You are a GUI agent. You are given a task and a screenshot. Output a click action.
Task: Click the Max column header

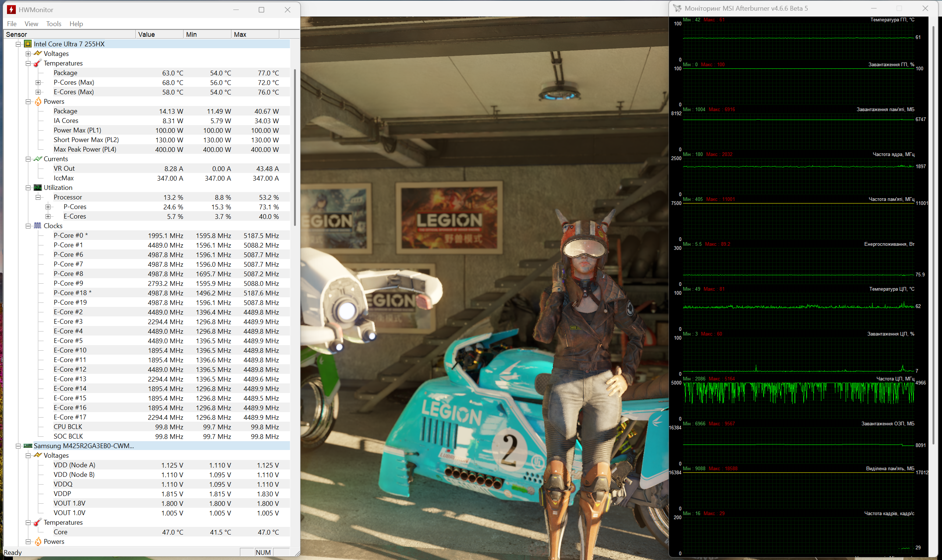[x=255, y=34]
